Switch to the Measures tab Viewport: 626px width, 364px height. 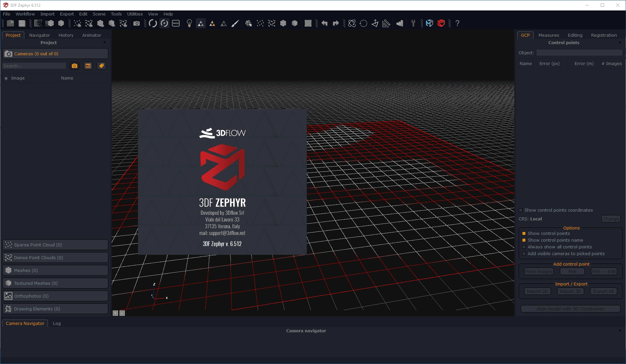tap(548, 35)
